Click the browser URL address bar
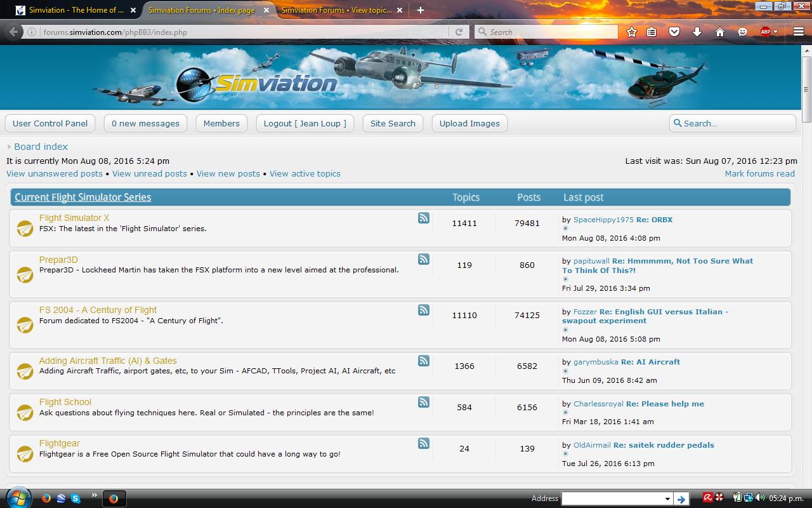This screenshot has height=508, width=812. click(247, 32)
